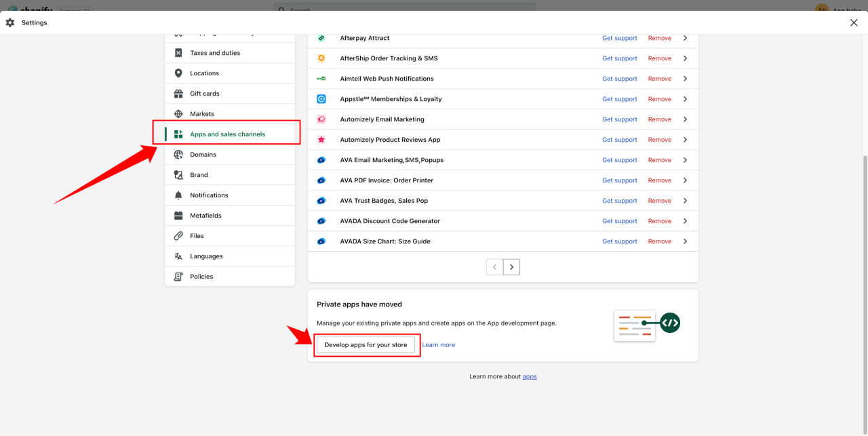The height and width of the screenshot is (436, 868).
Task: Click the Files paperclip icon
Action: (x=178, y=236)
